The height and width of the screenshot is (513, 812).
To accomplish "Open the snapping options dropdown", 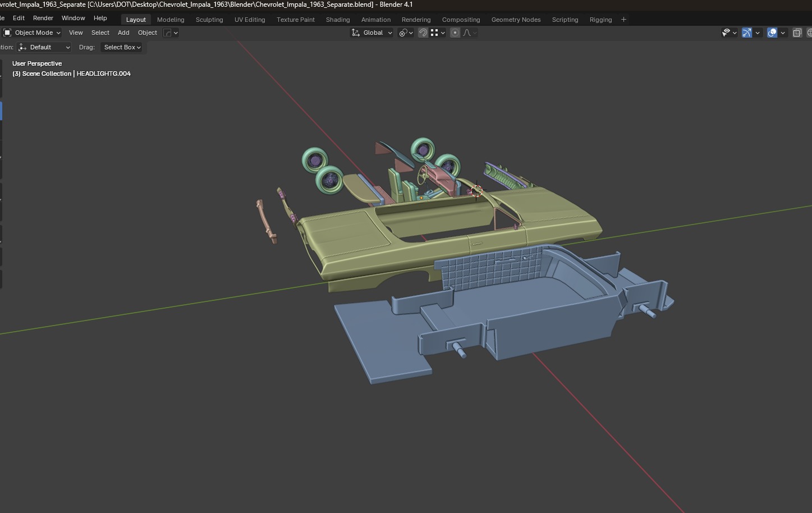I will click(438, 33).
